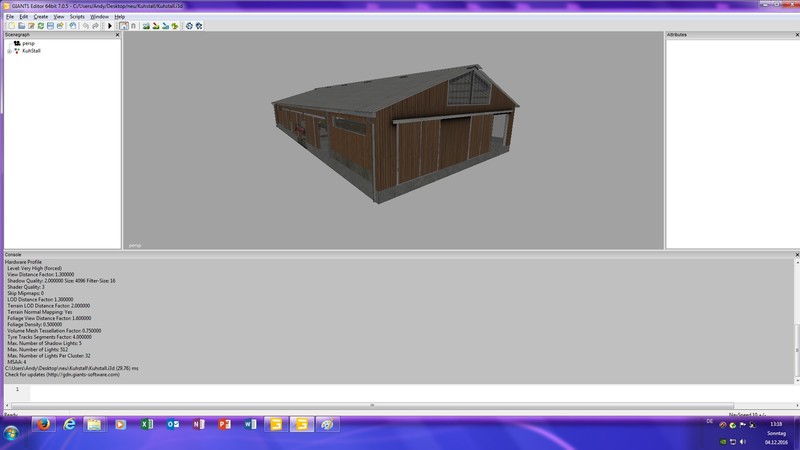Open Firefox from the taskbar
Image resolution: width=800 pixels, height=450 pixels.
click(x=44, y=425)
